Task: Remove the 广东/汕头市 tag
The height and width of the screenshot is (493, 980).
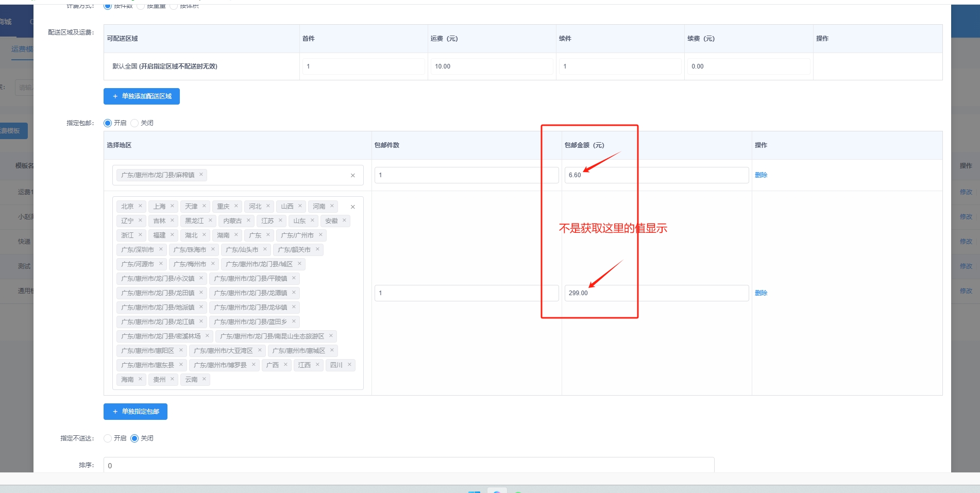Action: (x=265, y=249)
